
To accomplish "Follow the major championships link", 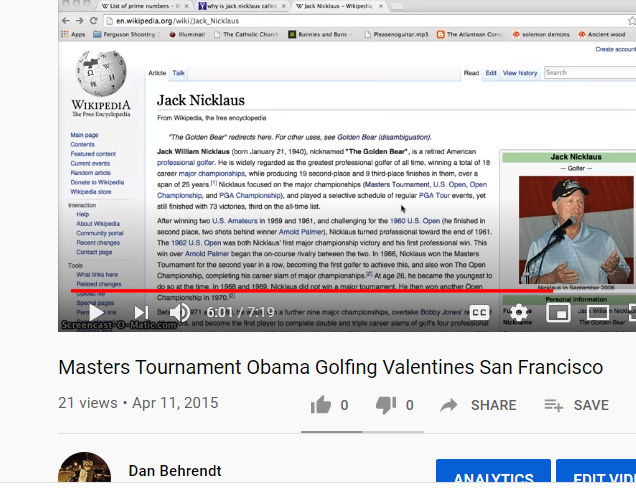I will click(212, 174).
